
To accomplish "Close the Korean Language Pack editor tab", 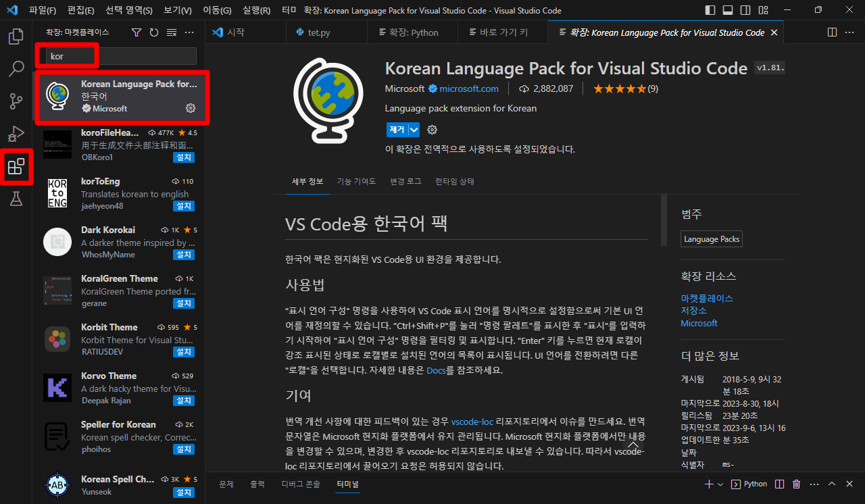I will click(774, 32).
